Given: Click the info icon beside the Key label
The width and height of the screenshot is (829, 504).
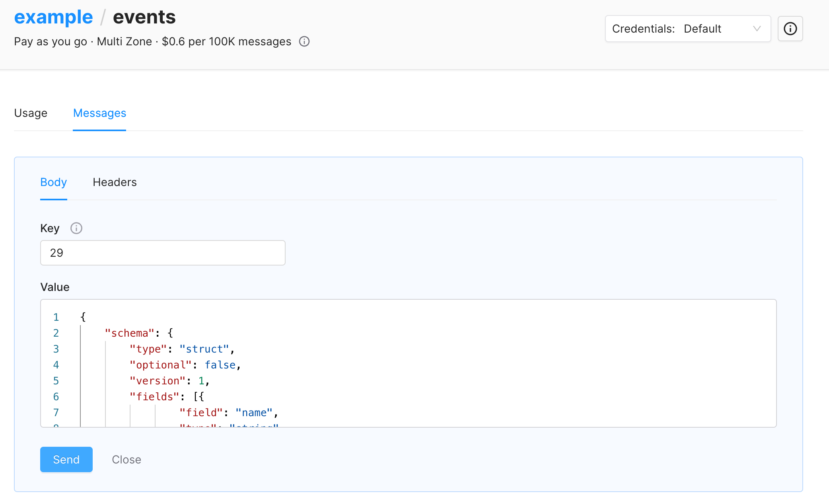Looking at the screenshot, I should click(x=76, y=228).
